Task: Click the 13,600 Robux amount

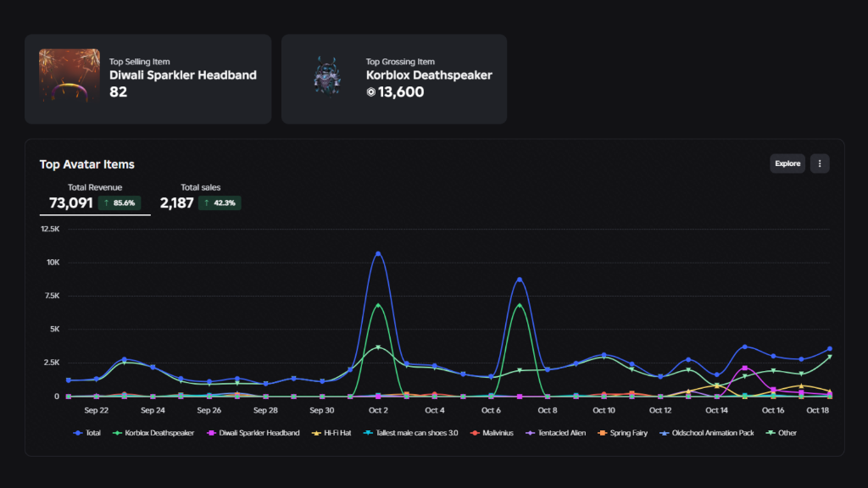Action: pyautogui.click(x=401, y=91)
